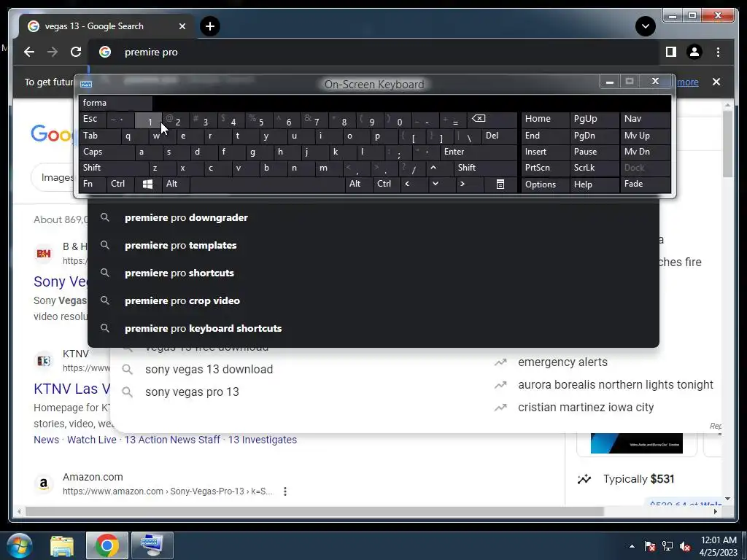Dismiss the notification bar with X
Screen dimensions: 747x560
click(716, 82)
